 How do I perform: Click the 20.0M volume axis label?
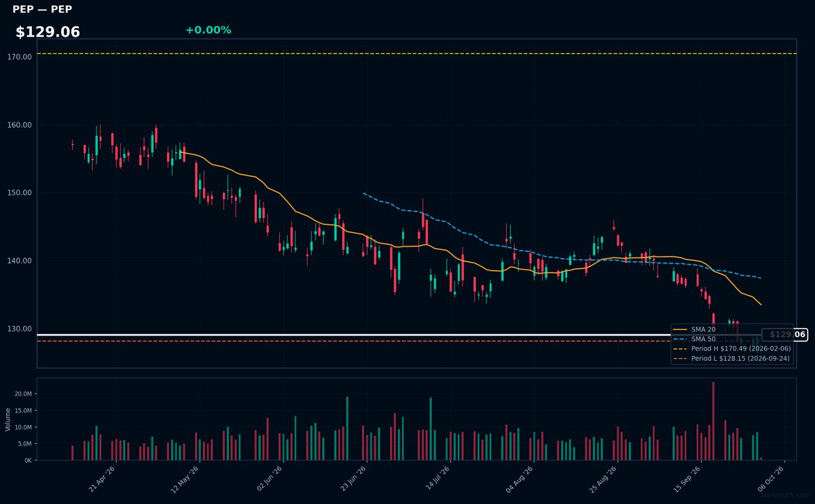click(23, 394)
